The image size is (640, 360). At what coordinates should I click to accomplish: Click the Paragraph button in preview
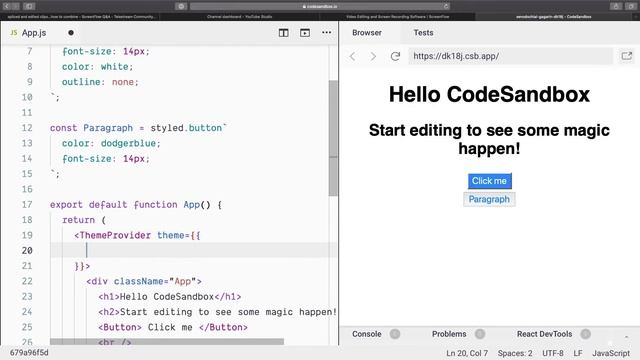(489, 199)
